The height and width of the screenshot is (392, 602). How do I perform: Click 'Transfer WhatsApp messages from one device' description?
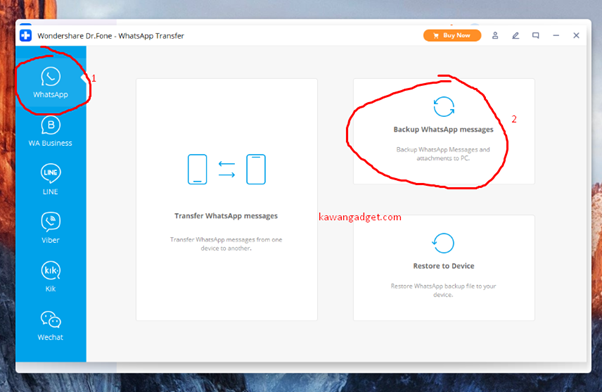[226, 244]
